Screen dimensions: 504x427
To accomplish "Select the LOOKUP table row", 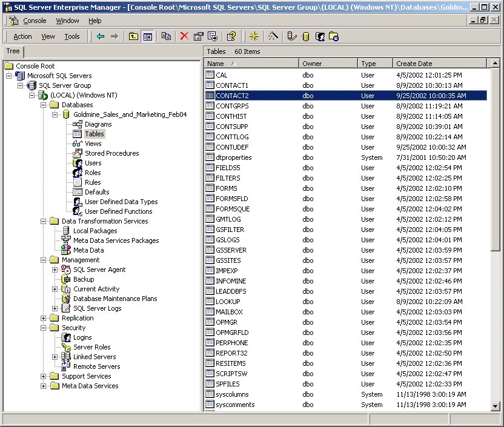I will pyautogui.click(x=346, y=302).
